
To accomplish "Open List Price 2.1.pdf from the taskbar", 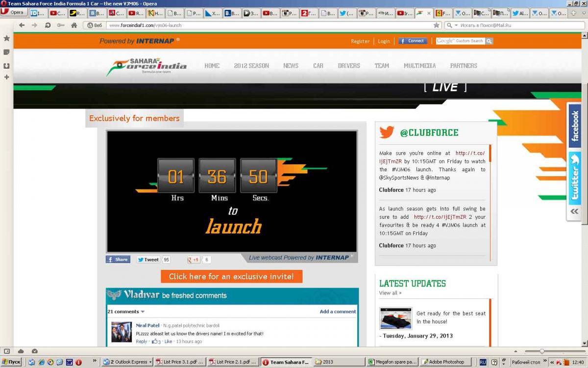I will 233,362.
